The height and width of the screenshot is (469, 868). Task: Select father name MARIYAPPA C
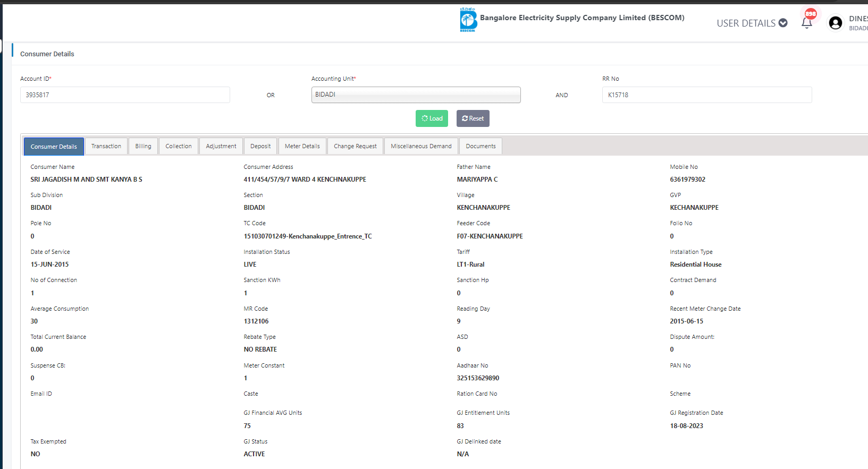pos(477,180)
